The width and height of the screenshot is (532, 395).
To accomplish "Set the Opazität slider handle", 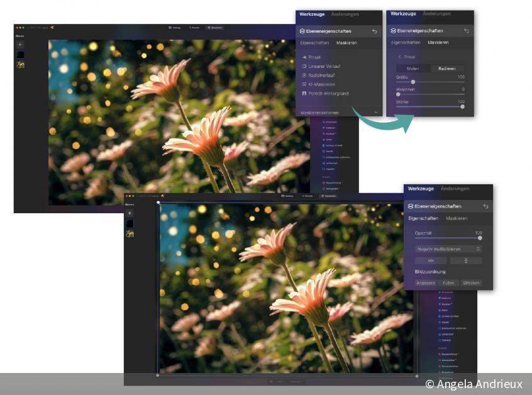I will (480, 238).
